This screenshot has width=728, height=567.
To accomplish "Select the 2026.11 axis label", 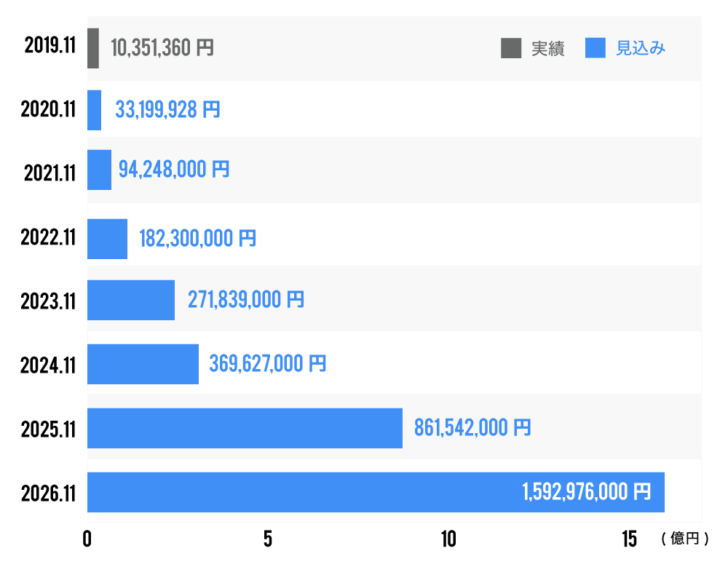I will tap(48, 493).
